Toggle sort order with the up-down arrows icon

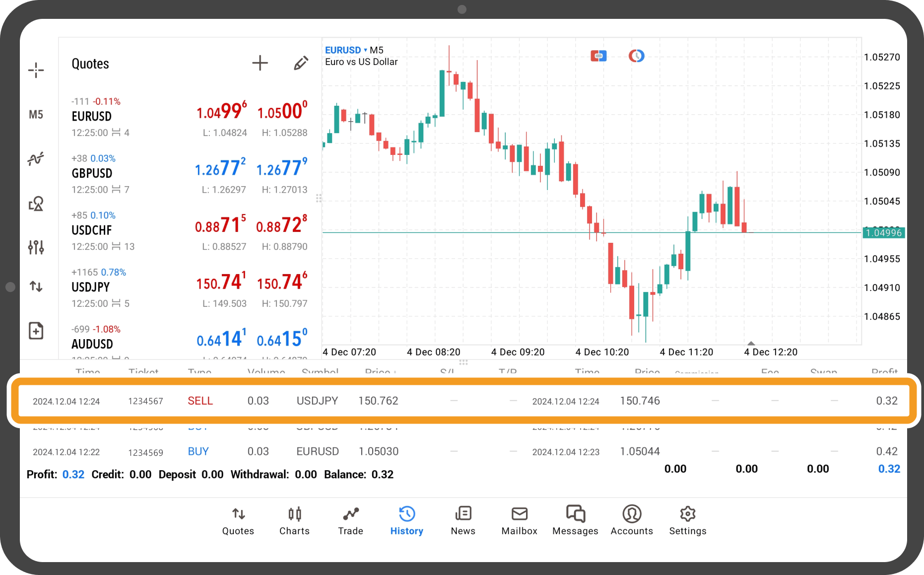(x=36, y=287)
